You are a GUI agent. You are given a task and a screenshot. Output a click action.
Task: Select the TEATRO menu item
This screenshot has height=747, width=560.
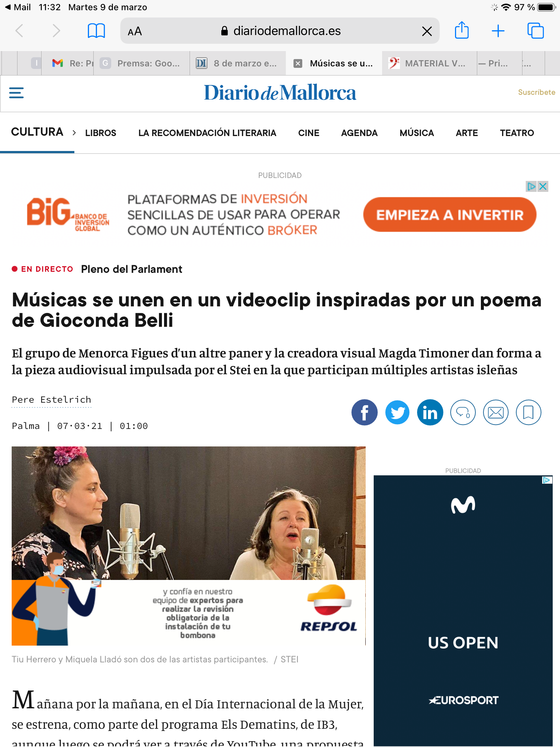517,133
